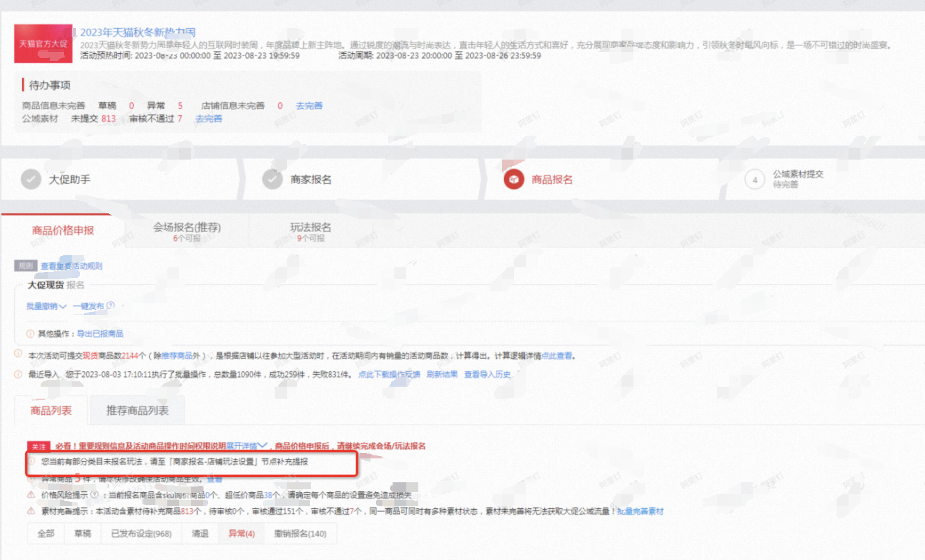Image resolution: width=925 pixels, height=560 pixels.
Task: Expand the 批量撤销 dropdown
Action: click(x=46, y=306)
